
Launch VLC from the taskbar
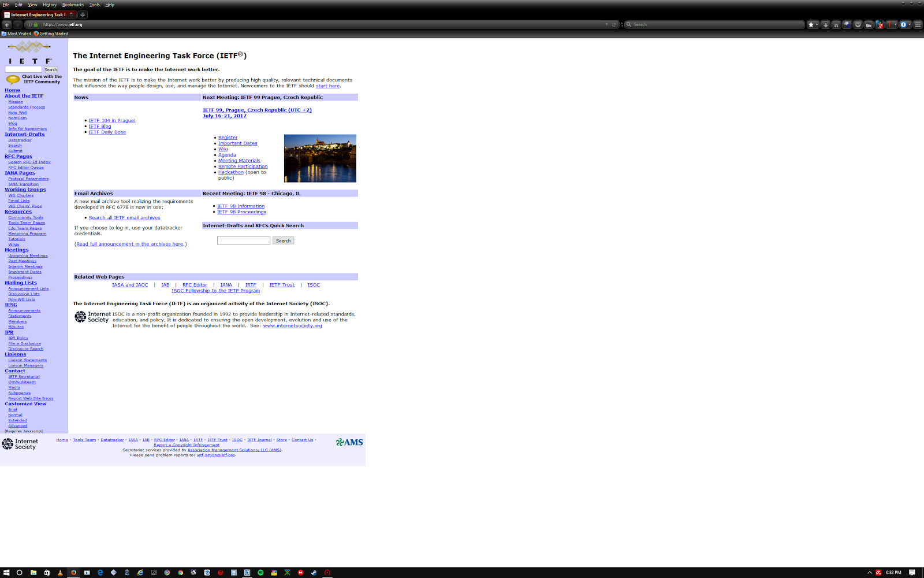(60, 572)
